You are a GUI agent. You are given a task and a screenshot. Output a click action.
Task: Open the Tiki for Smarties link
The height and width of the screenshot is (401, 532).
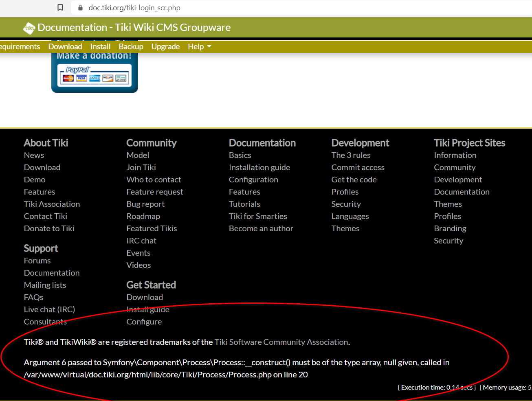pos(258,216)
